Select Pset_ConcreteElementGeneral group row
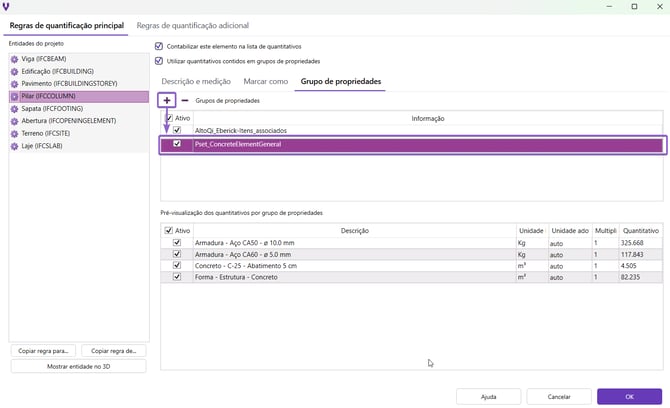670x408 pixels. (x=412, y=144)
